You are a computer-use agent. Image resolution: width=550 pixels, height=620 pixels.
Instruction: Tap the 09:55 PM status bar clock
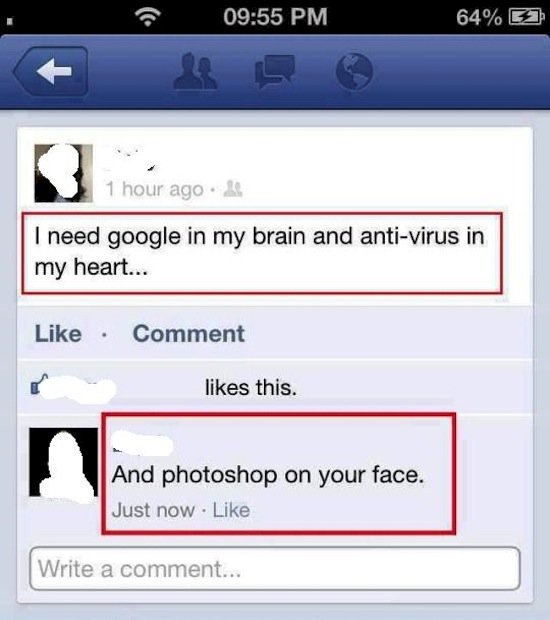coord(275,17)
